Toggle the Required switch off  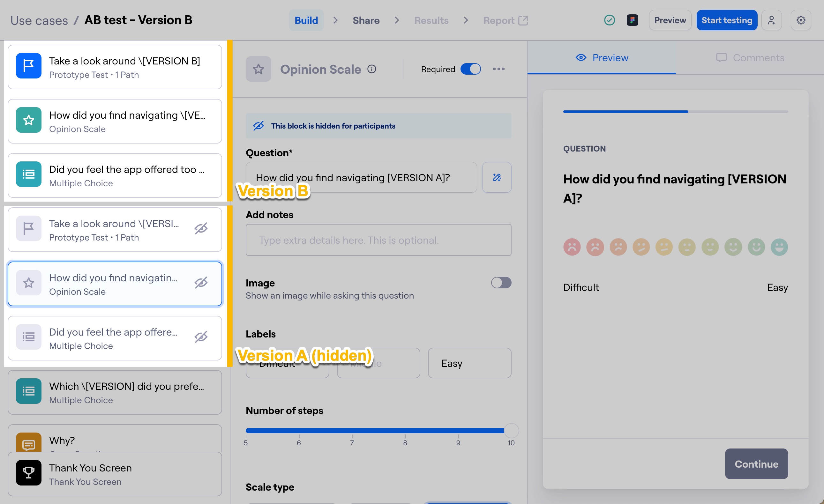click(x=470, y=69)
